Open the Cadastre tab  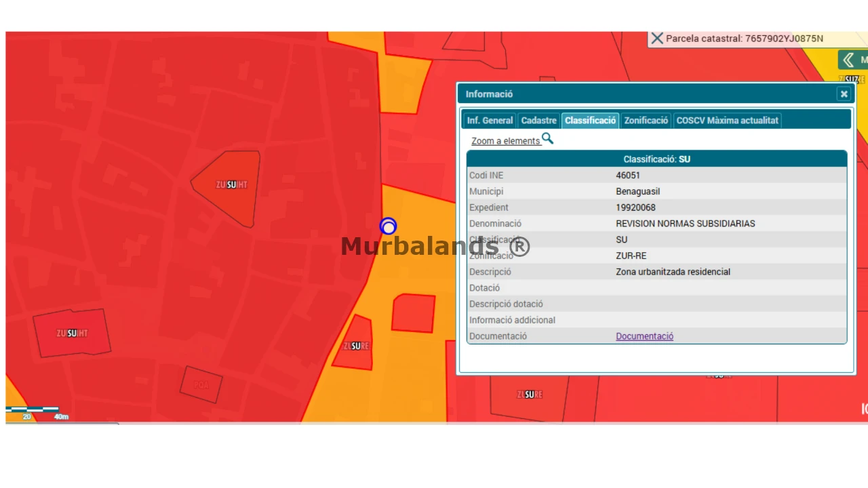pyautogui.click(x=539, y=121)
